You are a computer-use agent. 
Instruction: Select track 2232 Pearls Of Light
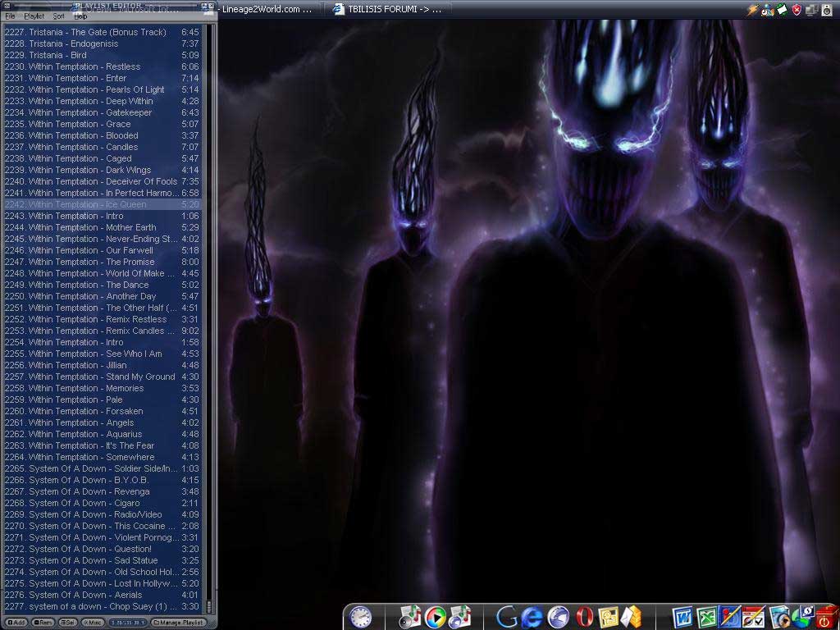point(102,89)
